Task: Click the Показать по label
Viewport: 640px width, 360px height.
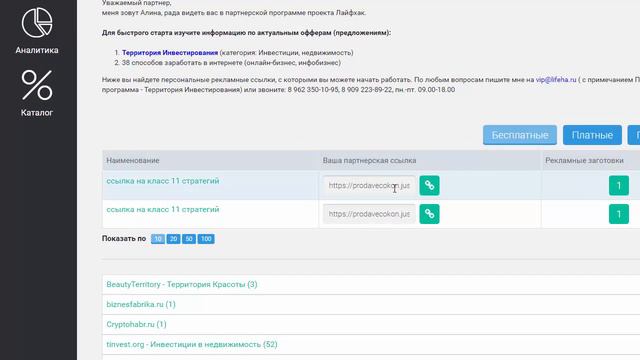Action: coord(124,238)
